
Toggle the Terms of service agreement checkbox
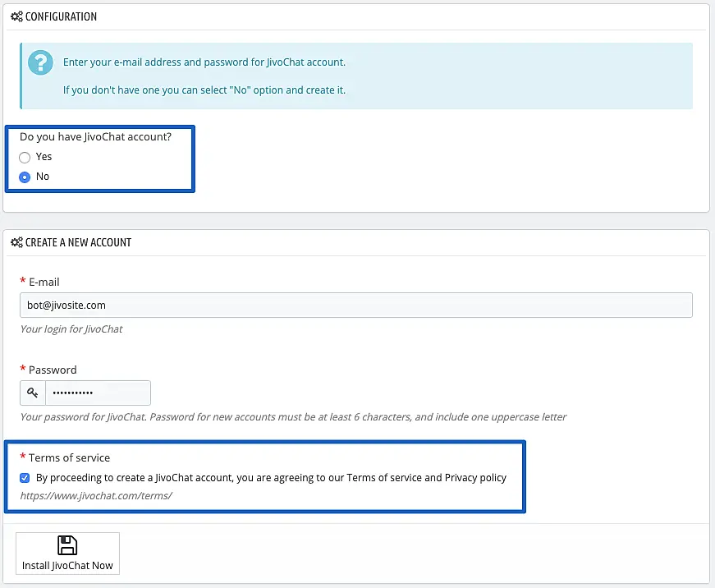[25, 478]
